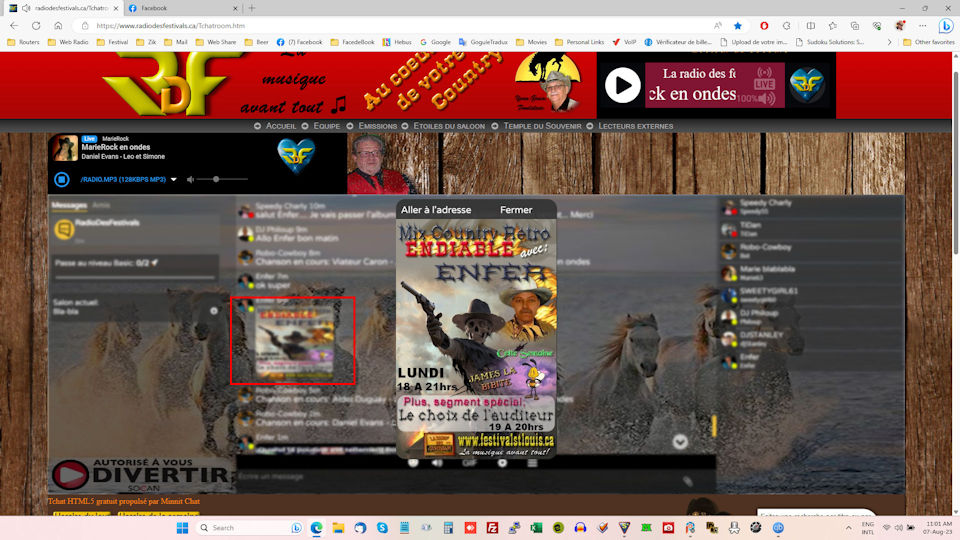960x540 pixels.
Task: Toggle browser split screen icon
Action: click(810, 25)
